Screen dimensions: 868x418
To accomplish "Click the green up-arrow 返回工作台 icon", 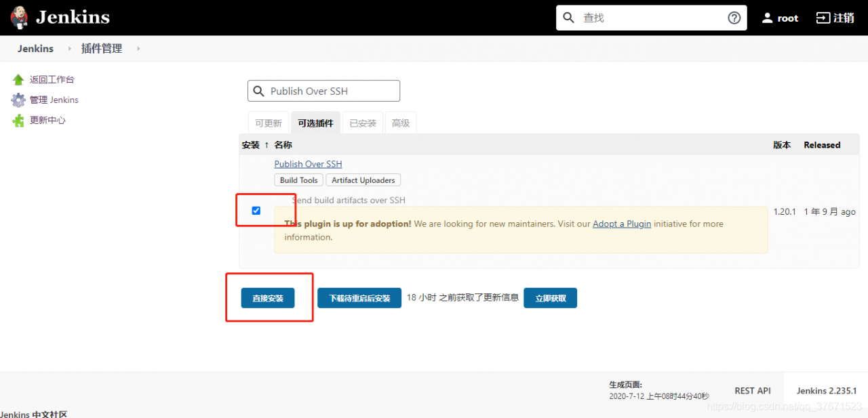I will [18, 80].
